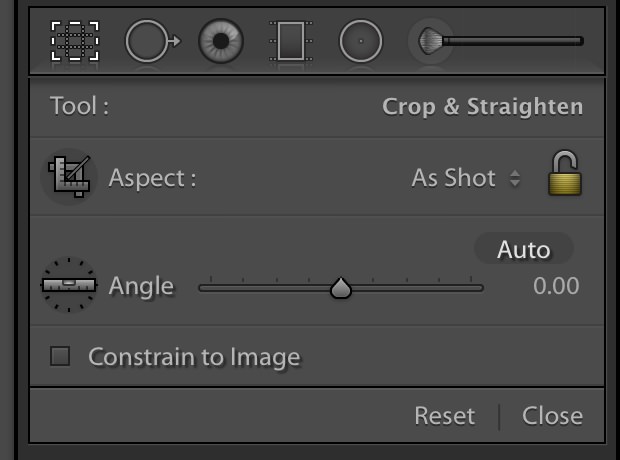Open the Radial Filter tool
The width and height of the screenshot is (620, 460).
click(361, 41)
